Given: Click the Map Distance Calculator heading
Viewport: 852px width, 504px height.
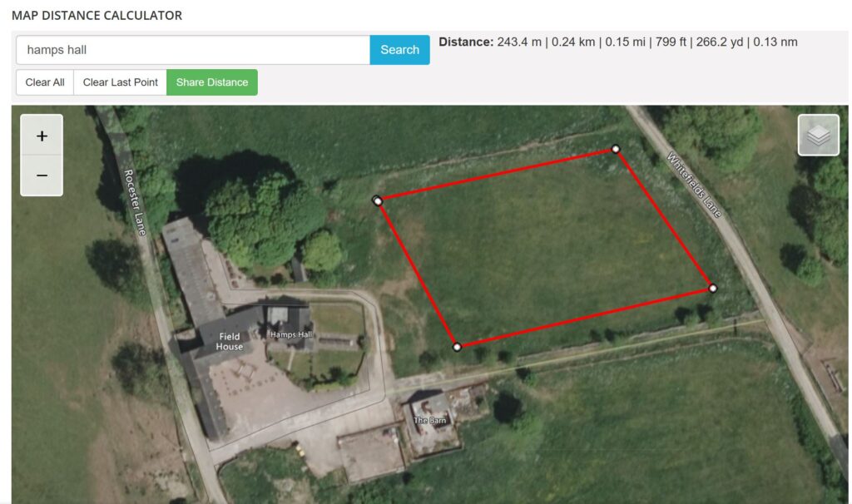Looking at the screenshot, I should point(97,15).
